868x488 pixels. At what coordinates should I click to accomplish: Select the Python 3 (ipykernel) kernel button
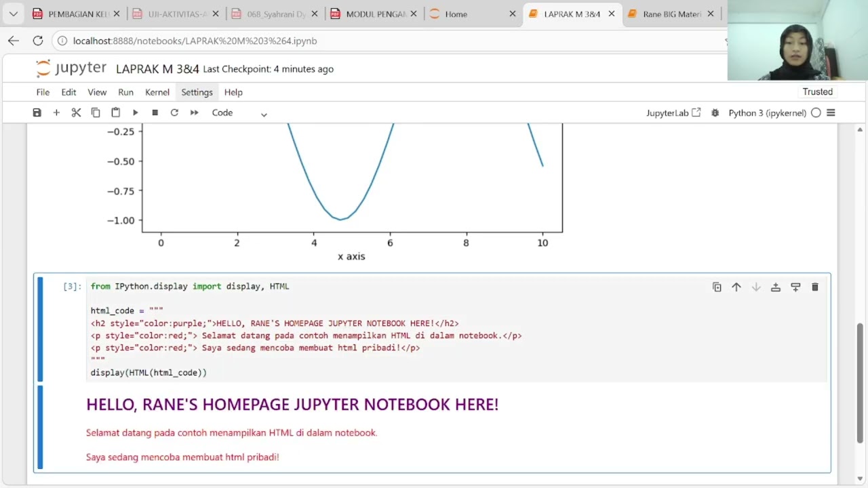click(767, 113)
